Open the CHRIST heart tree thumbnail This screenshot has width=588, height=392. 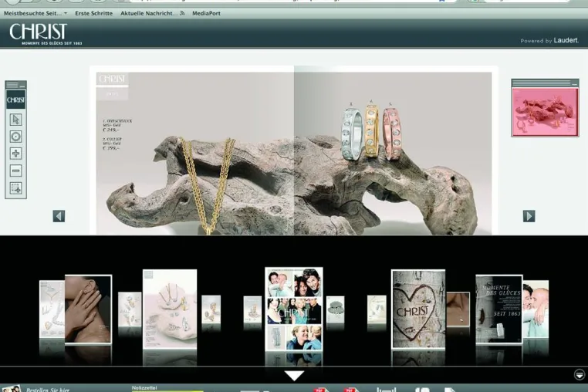point(418,309)
